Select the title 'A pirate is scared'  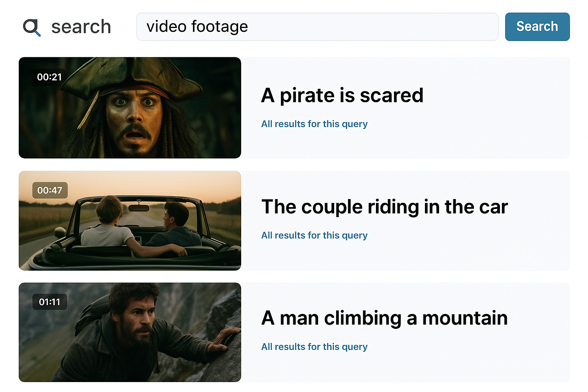coord(342,96)
